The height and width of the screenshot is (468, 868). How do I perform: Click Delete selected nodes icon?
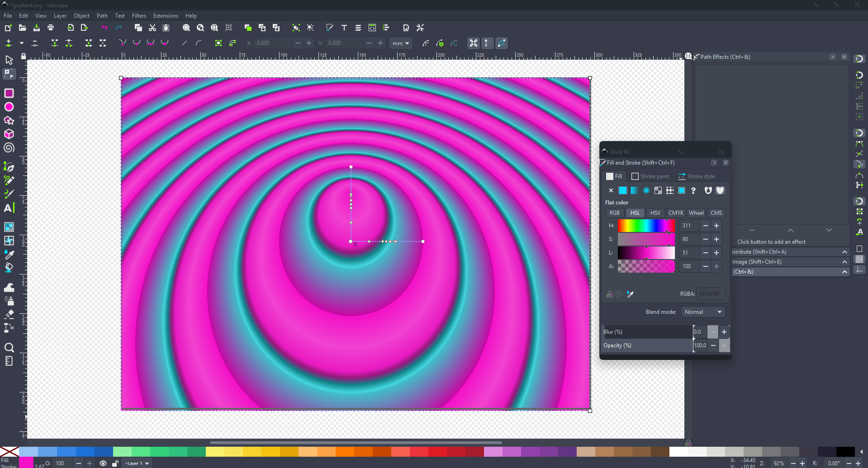(35, 43)
